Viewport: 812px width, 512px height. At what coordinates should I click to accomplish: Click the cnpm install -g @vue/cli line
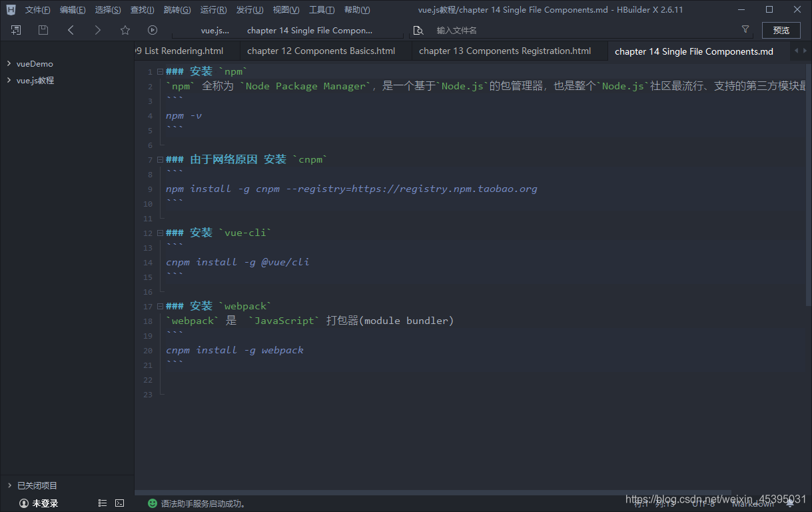[237, 262]
